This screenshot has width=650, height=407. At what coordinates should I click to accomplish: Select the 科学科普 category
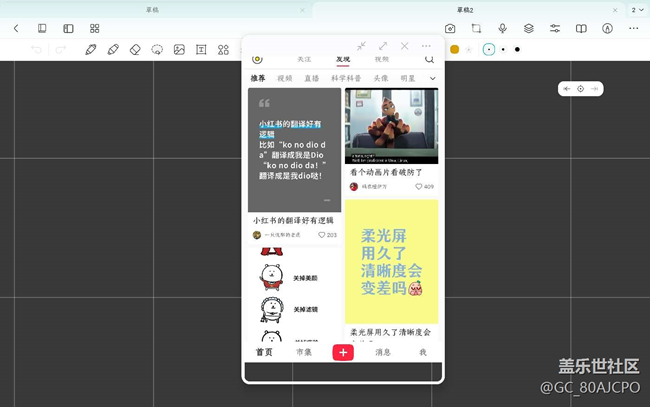[346, 78]
